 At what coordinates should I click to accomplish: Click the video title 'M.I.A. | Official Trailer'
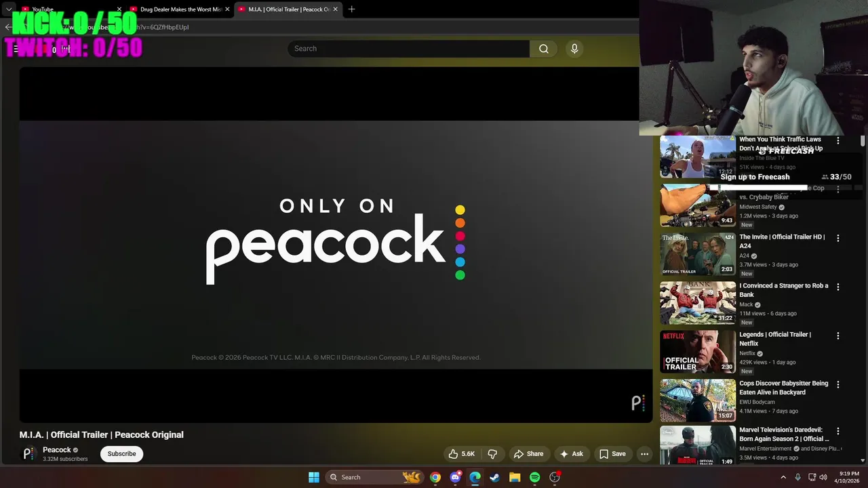click(102, 435)
